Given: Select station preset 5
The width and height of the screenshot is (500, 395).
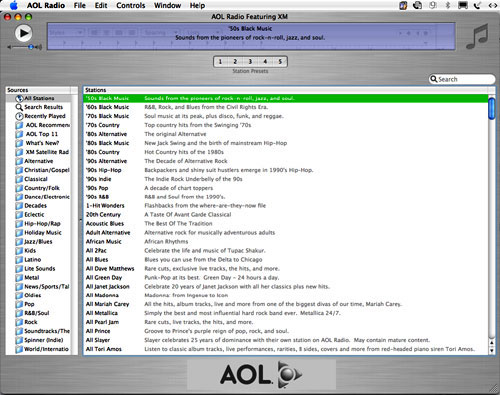Looking at the screenshot, I should pyautogui.click(x=280, y=61).
